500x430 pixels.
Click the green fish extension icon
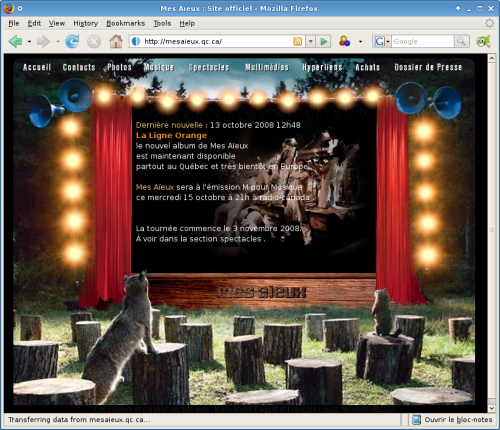(483, 41)
